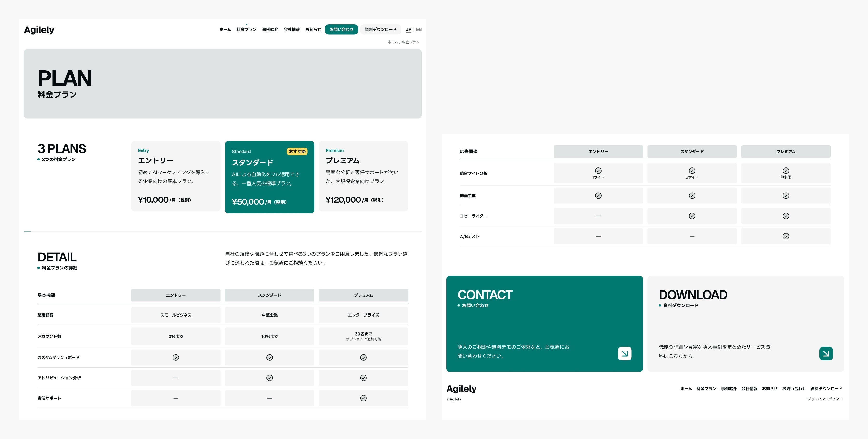Click the カスタムダッシュボード checkmark under スタンダード

point(270,358)
